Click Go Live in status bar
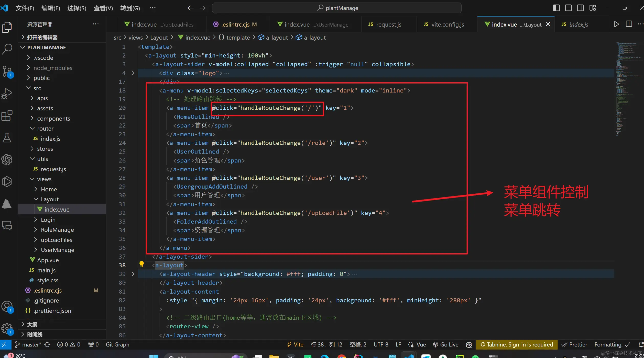This screenshot has height=358, width=644. tap(446, 344)
